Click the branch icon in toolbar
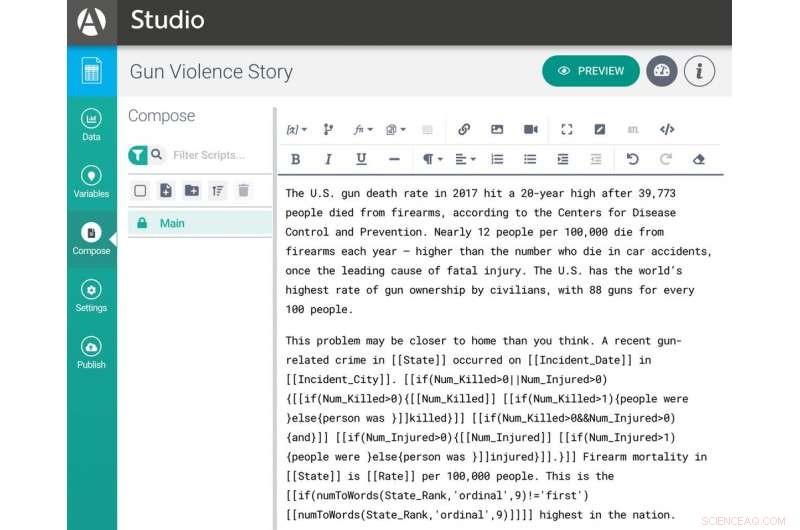The width and height of the screenshot is (800, 530). [328, 130]
